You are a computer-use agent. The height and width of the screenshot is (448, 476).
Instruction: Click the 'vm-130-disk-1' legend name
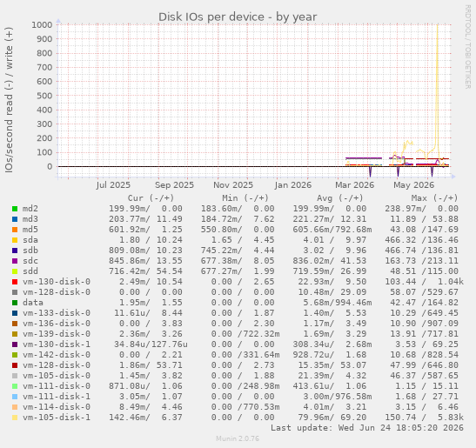(x=57, y=344)
